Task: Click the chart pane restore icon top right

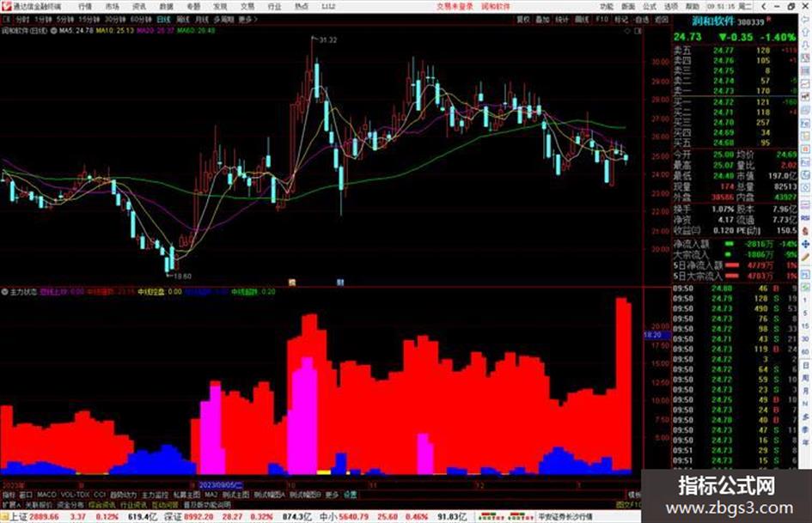Action: coord(638,31)
